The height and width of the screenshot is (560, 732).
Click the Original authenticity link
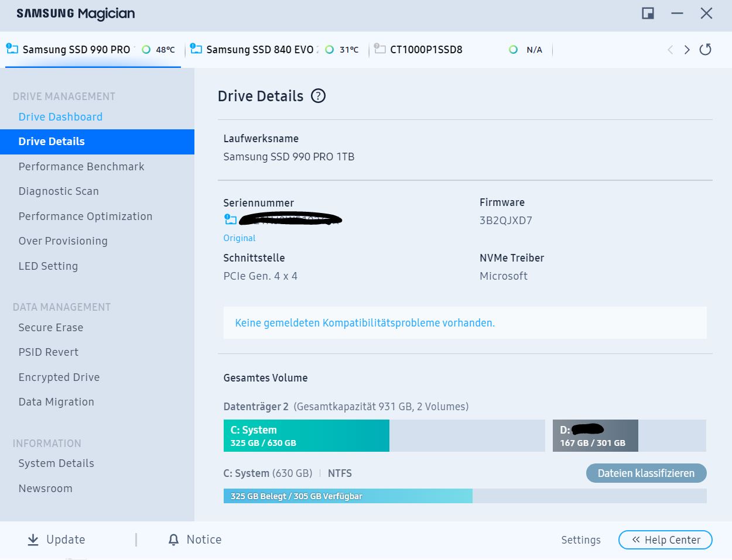240,238
